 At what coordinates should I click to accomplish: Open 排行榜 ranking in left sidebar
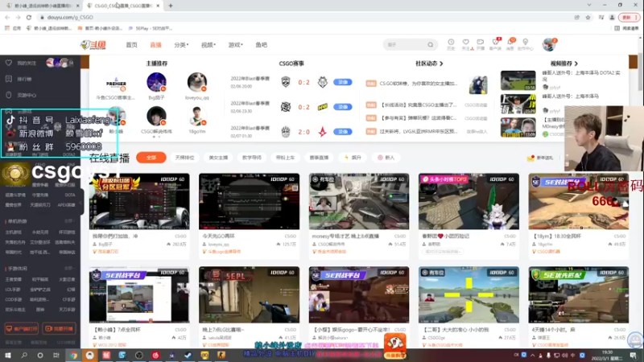[24, 79]
